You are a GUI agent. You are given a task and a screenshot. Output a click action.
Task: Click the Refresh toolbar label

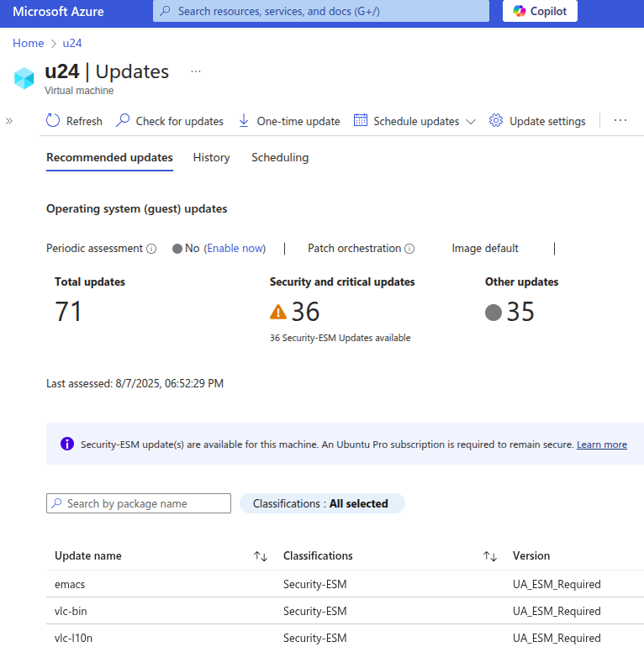pyautogui.click(x=84, y=121)
